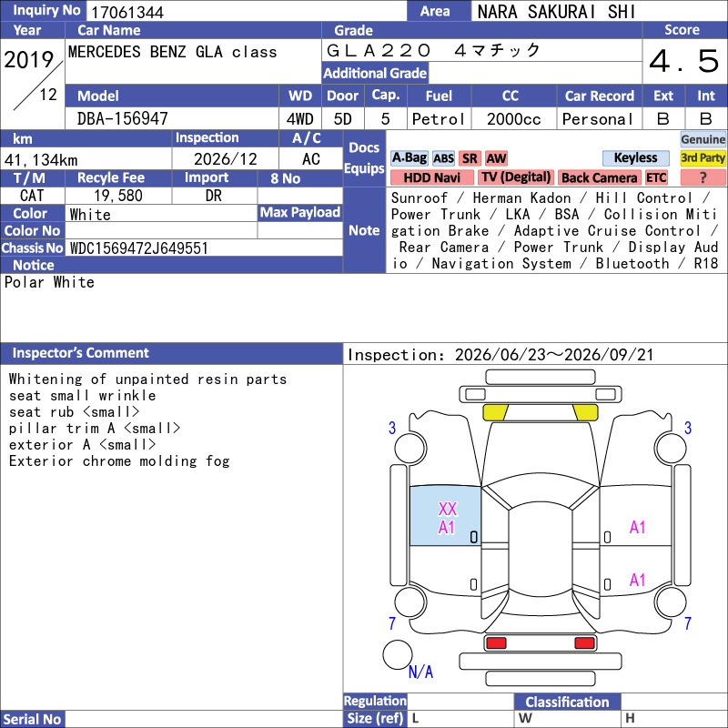Click the left yellow headlight on diagram
Viewport: 728px width, 728px height.
(495, 412)
